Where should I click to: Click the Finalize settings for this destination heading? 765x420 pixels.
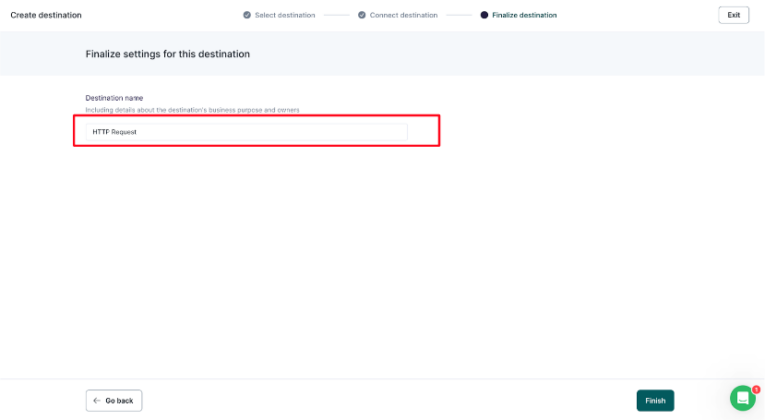tap(167, 53)
